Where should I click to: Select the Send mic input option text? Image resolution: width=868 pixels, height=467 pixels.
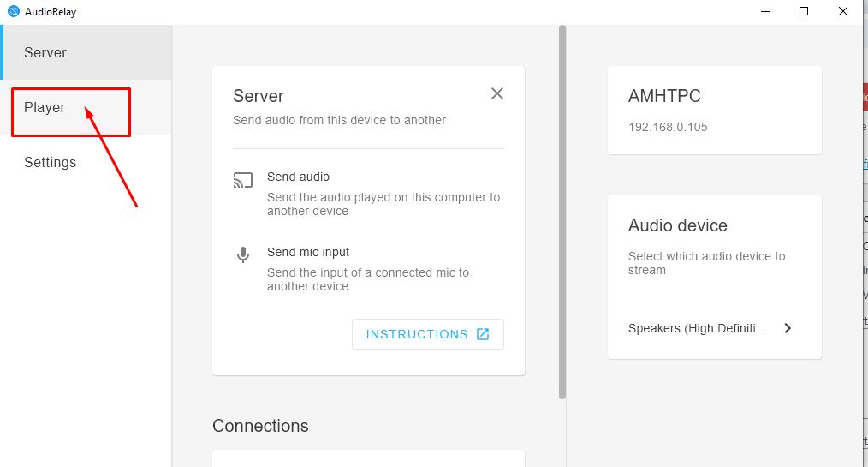[308, 252]
